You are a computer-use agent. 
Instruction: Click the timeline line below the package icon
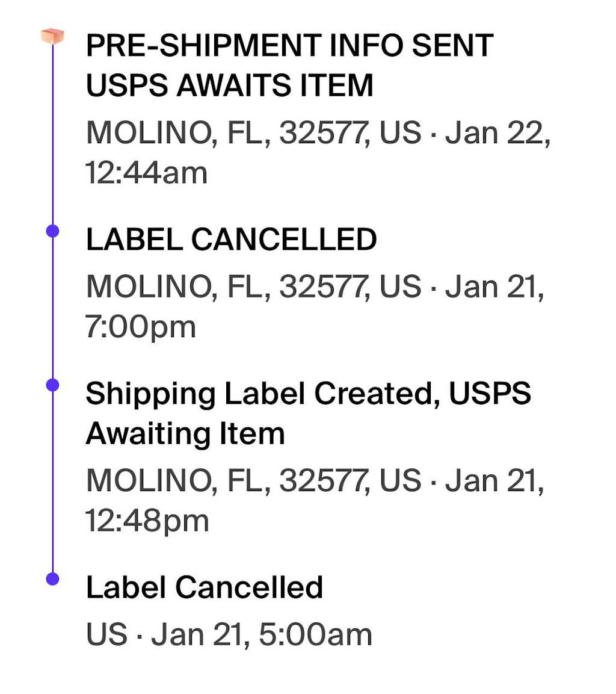pyautogui.click(x=53, y=132)
